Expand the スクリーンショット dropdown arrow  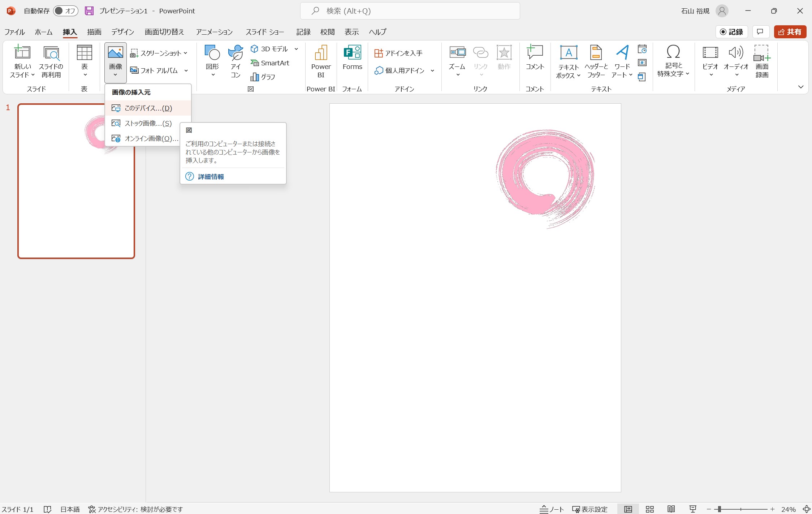[x=186, y=53]
